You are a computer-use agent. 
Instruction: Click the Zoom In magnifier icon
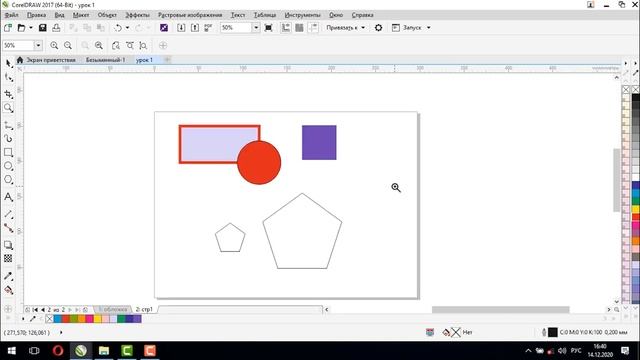(54, 45)
